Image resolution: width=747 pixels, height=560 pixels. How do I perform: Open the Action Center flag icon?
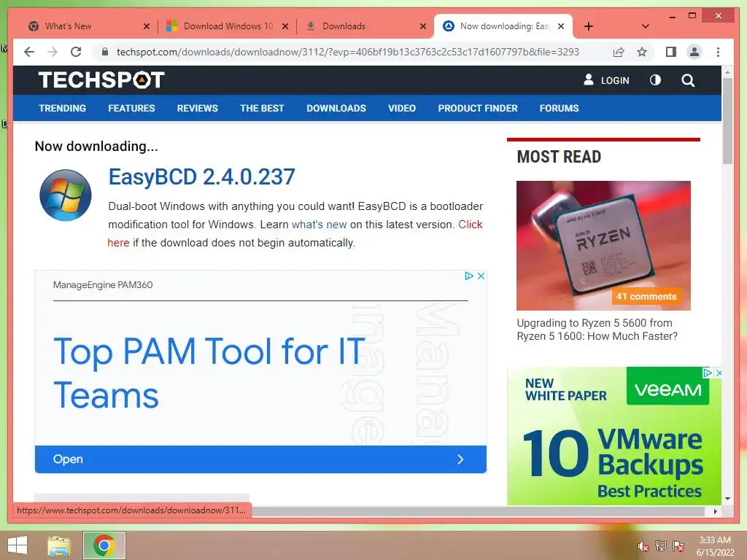(678, 546)
